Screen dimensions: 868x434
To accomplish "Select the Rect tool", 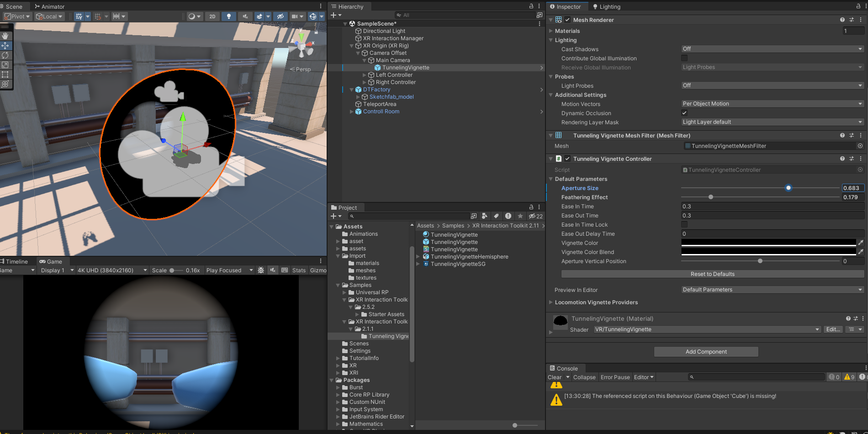I will (x=5, y=74).
